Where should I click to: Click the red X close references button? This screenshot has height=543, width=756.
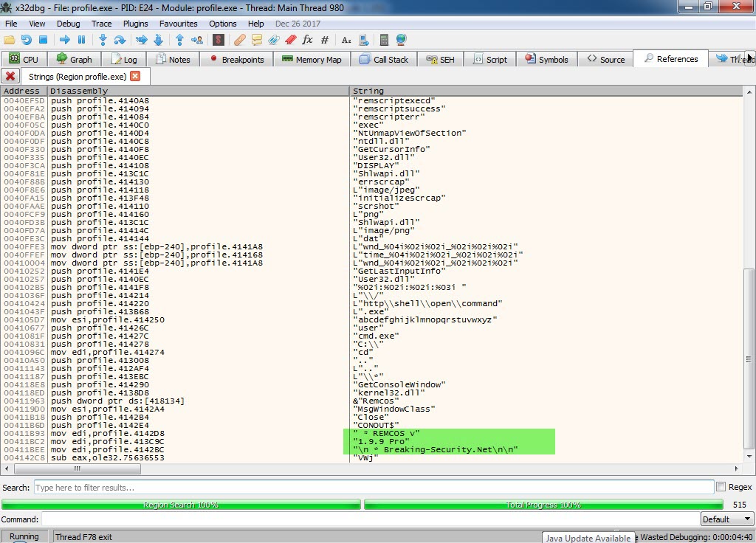[x=10, y=76]
